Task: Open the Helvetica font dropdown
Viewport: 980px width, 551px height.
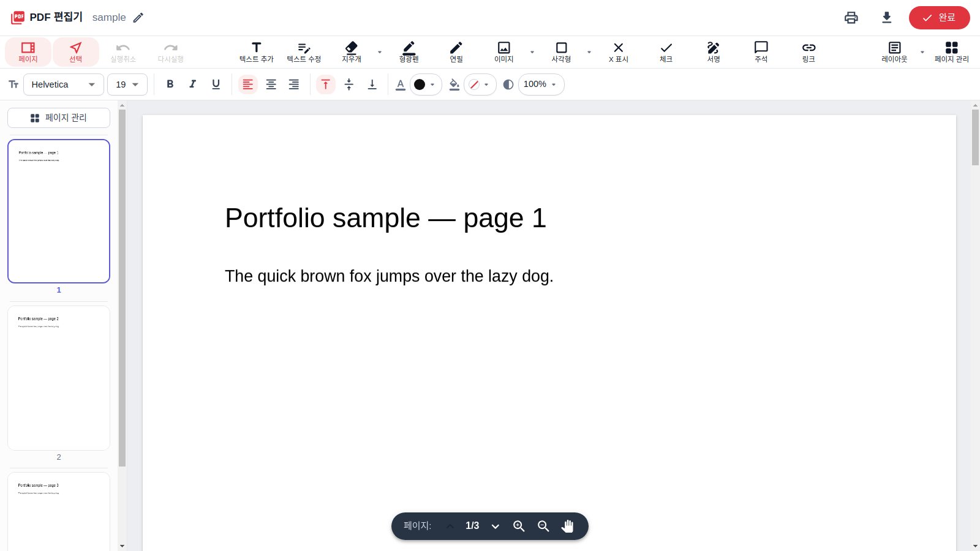Action: point(64,84)
